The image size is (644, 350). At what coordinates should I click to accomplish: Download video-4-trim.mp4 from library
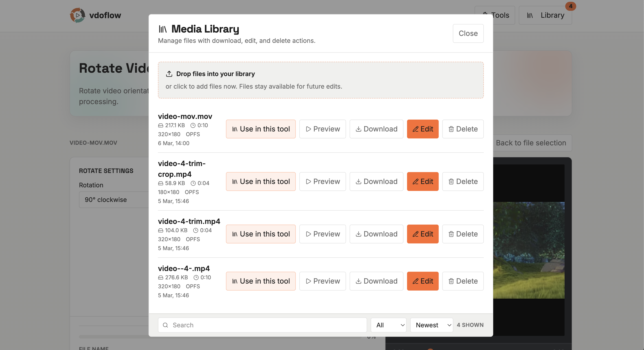(376, 234)
